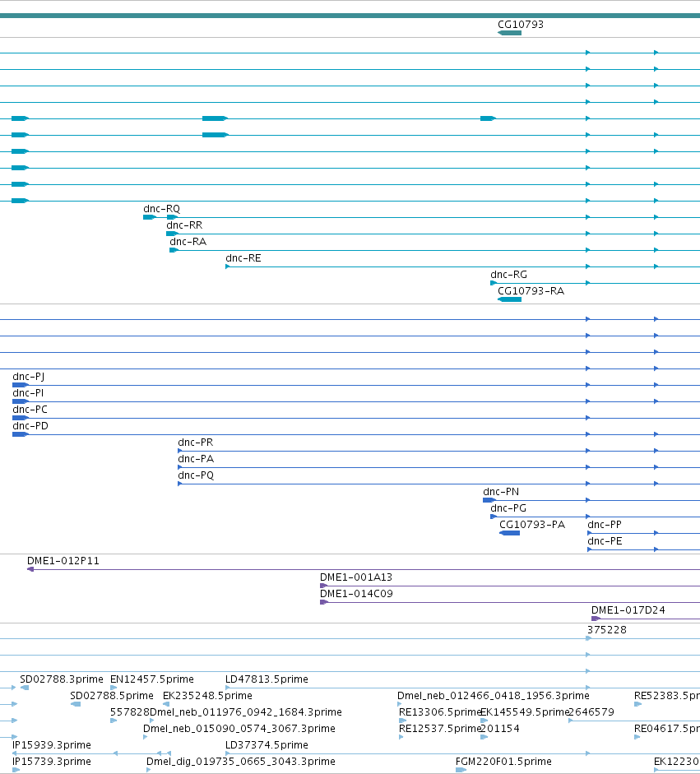Select EST IP15739.3prime
The image size is (700, 774).
51,761
